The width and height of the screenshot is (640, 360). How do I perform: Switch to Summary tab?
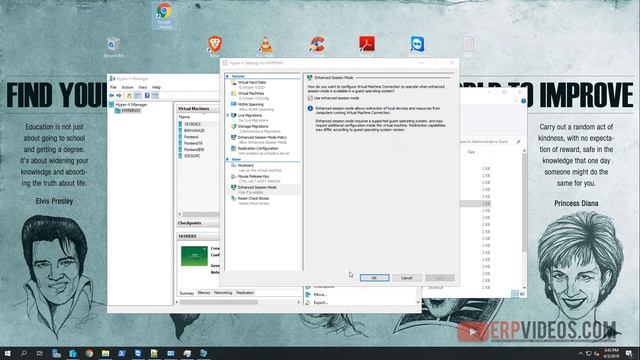(x=187, y=293)
